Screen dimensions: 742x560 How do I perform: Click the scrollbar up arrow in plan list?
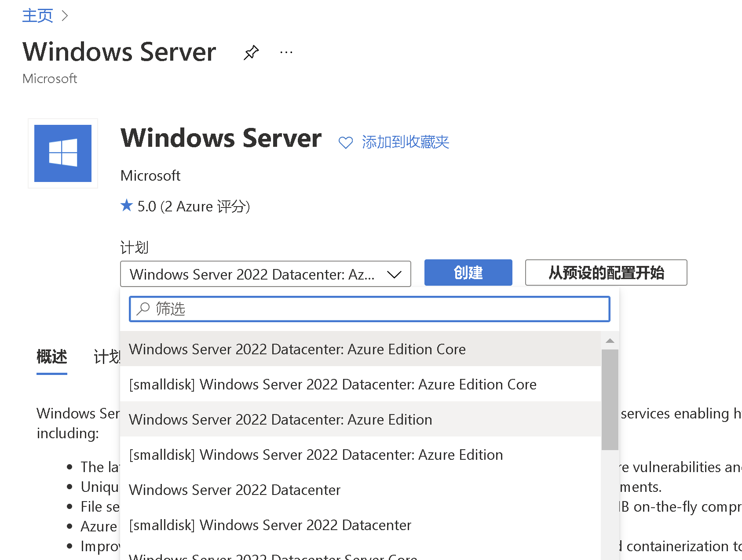point(610,341)
